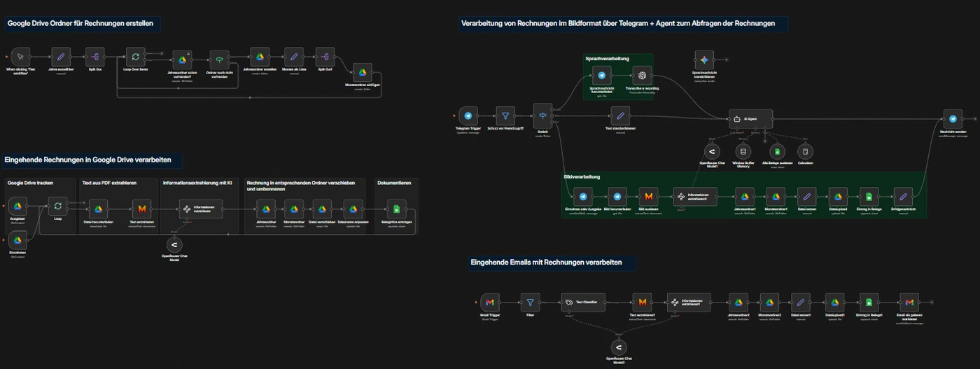
Task: Open the Loop node in Google Drive tracken
Action: 58,206
